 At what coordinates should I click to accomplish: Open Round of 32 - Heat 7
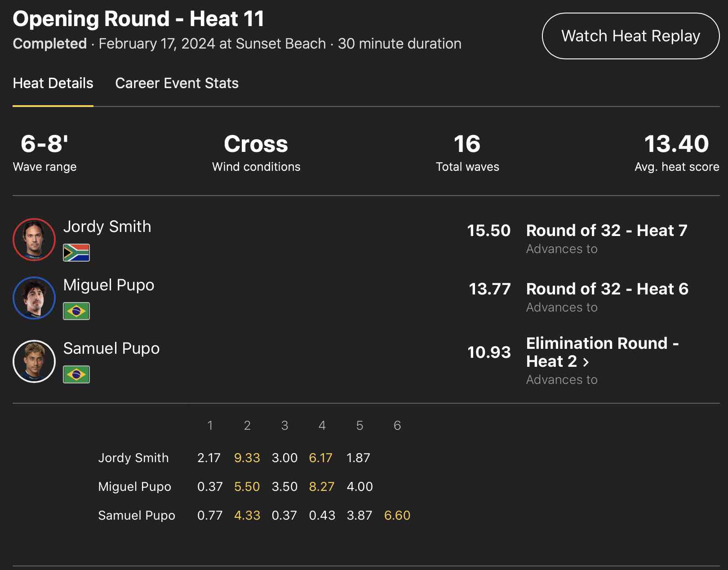pyautogui.click(x=607, y=231)
